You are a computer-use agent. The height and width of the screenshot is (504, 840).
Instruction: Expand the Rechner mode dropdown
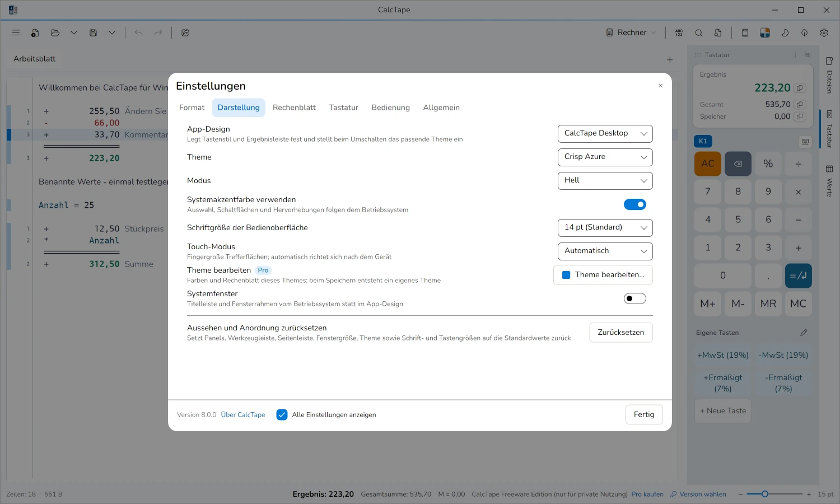(631, 33)
